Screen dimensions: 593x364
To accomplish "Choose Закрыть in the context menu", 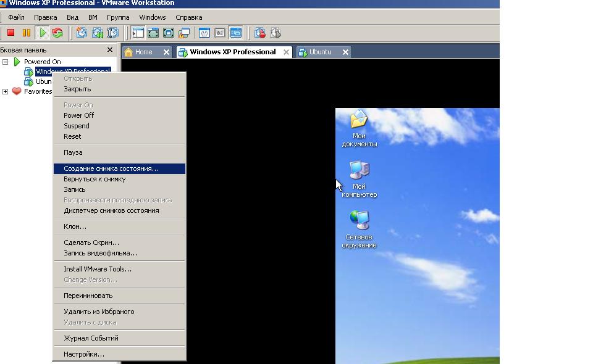I will (119, 89).
